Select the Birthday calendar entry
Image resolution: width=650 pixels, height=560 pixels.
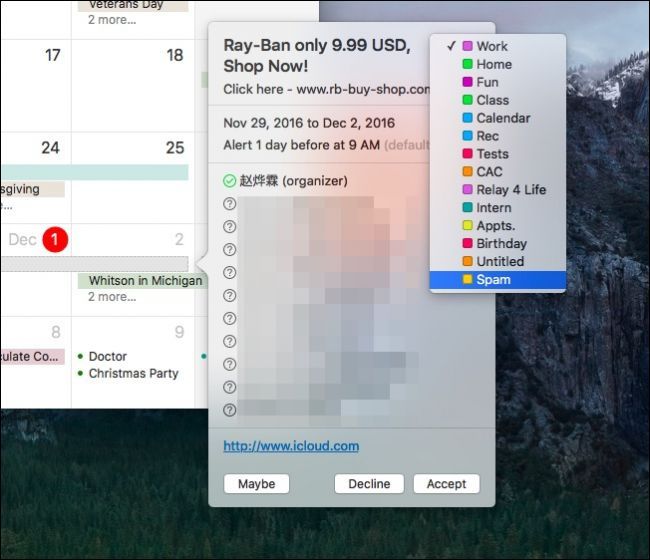pos(497,243)
